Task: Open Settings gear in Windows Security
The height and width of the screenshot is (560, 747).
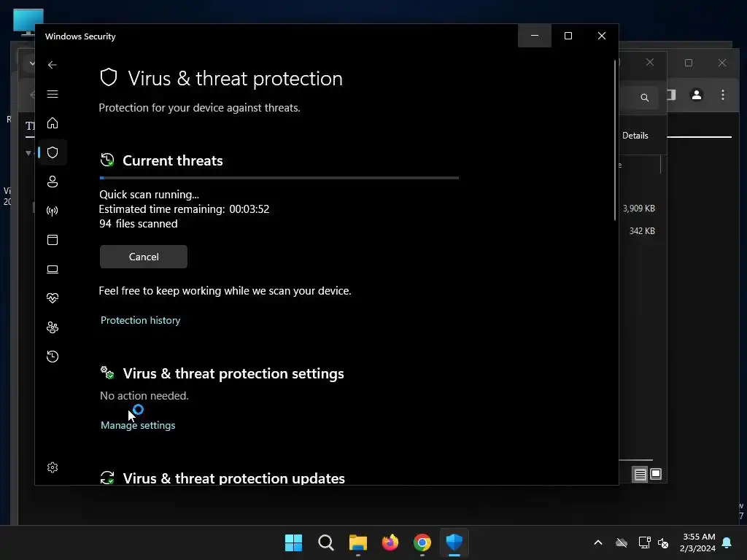Action: [x=53, y=467]
